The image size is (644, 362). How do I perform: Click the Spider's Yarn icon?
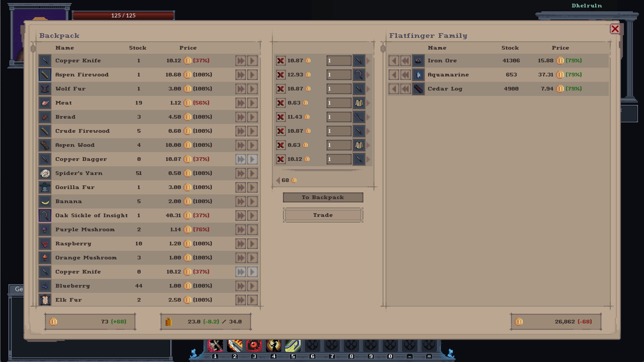click(45, 173)
